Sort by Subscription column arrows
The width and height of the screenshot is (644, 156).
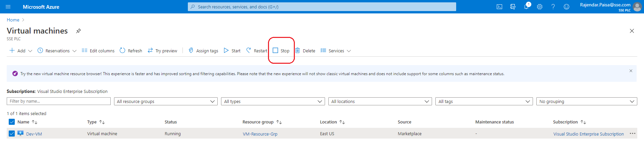583,122
